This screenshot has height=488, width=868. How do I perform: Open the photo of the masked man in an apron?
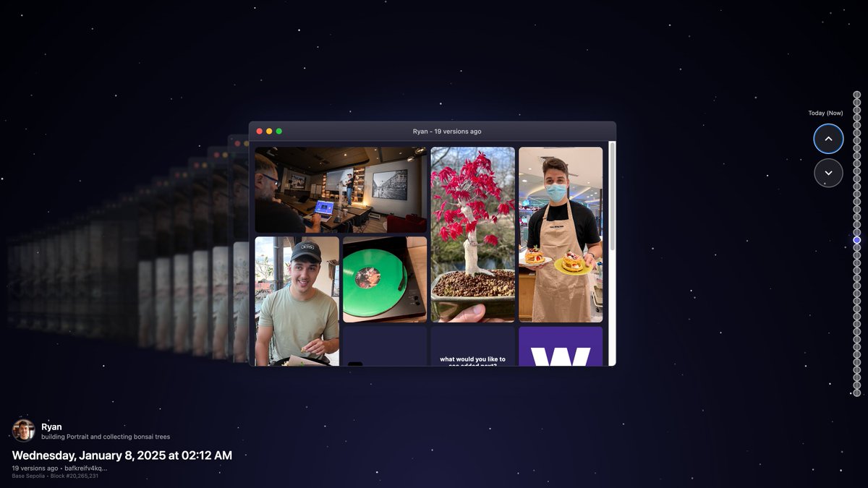(x=561, y=235)
